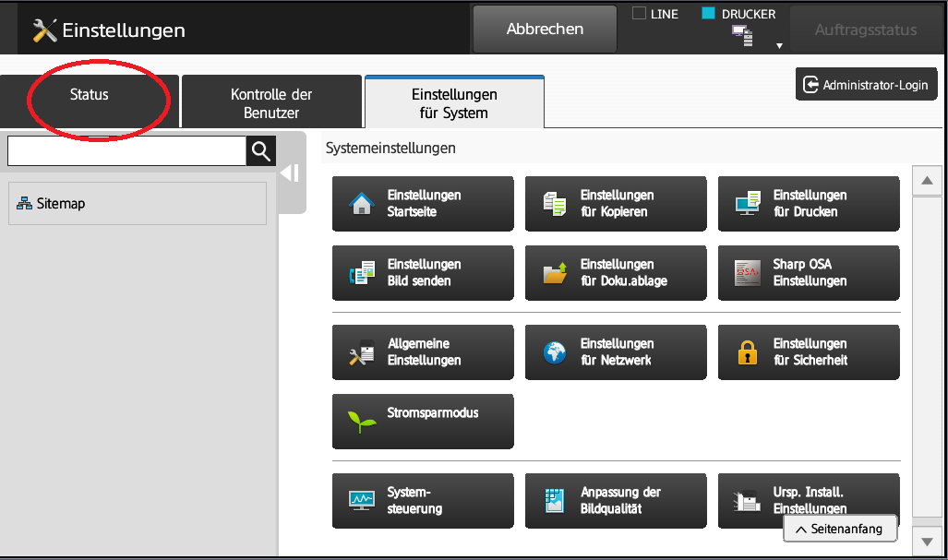
Task: Click the magnifier search icon
Action: (260, 151)
